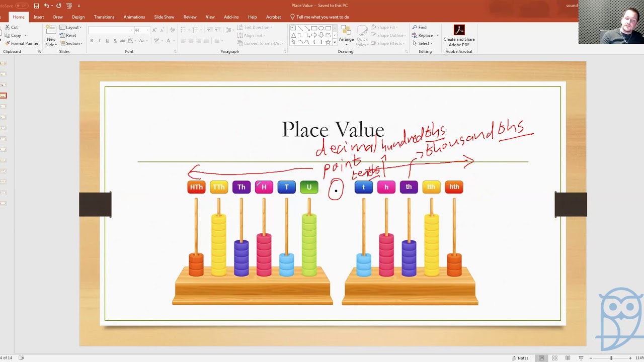644x362 pixels.
Task: Toggle center alignment
Action: click(x=191, y=41)
